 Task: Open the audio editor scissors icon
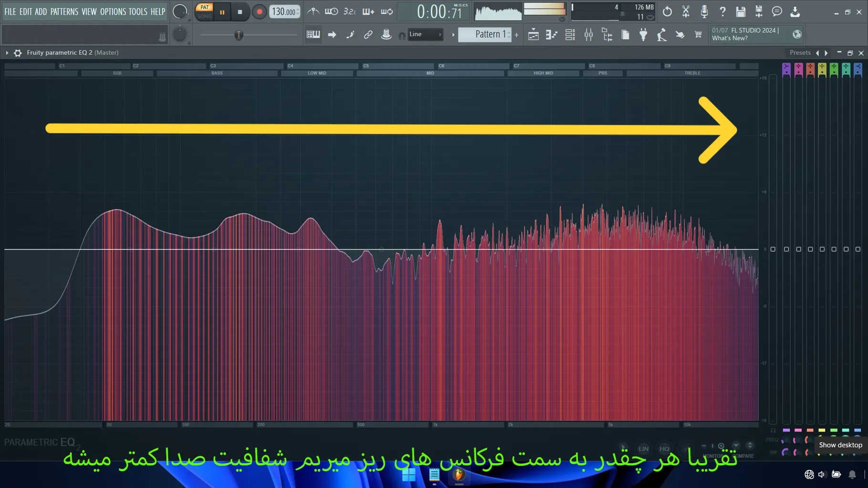coord(686,11)
